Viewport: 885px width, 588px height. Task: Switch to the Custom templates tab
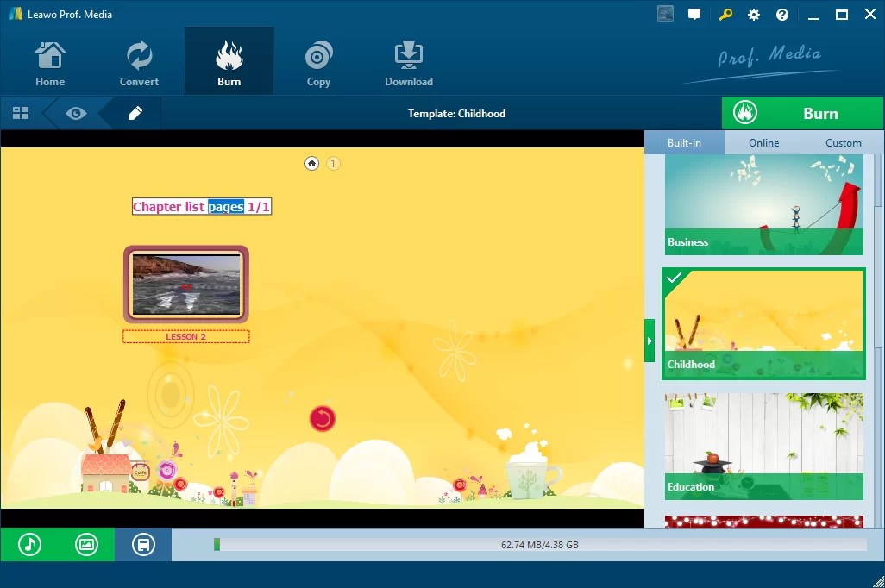(x=844, y=143)
